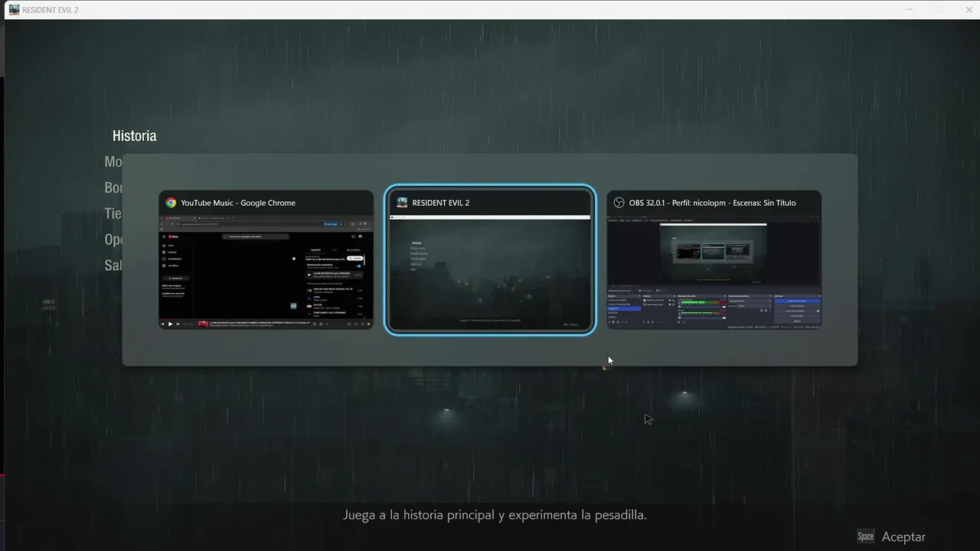
Task: Click the Space key icon
Action: coord(866,536)
